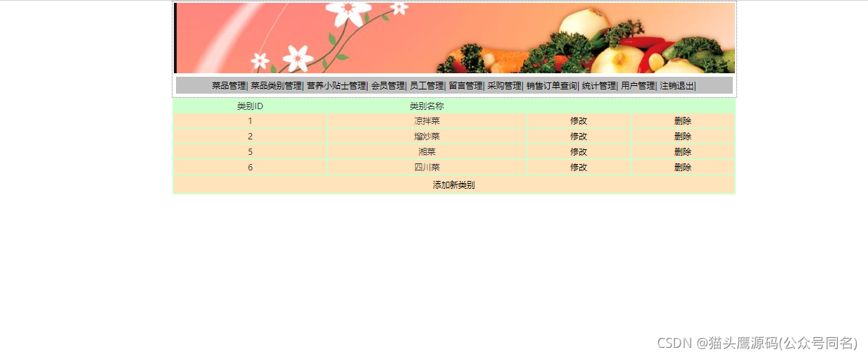Go to 菜品类别管理 page

276,86
